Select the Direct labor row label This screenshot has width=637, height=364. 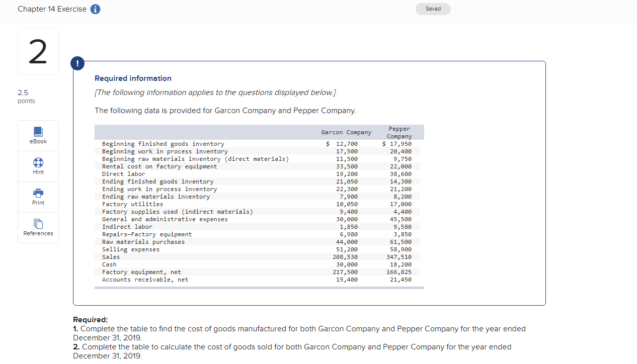[123, 174]
